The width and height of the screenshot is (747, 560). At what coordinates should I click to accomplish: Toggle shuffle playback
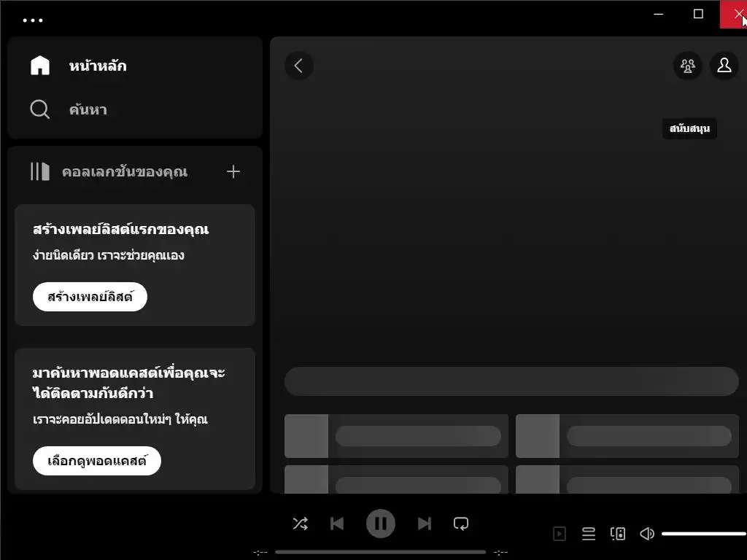point(300,524)
